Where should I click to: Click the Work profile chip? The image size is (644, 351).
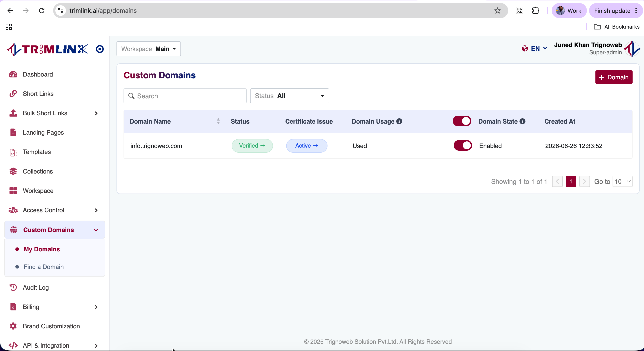[569, 11]
